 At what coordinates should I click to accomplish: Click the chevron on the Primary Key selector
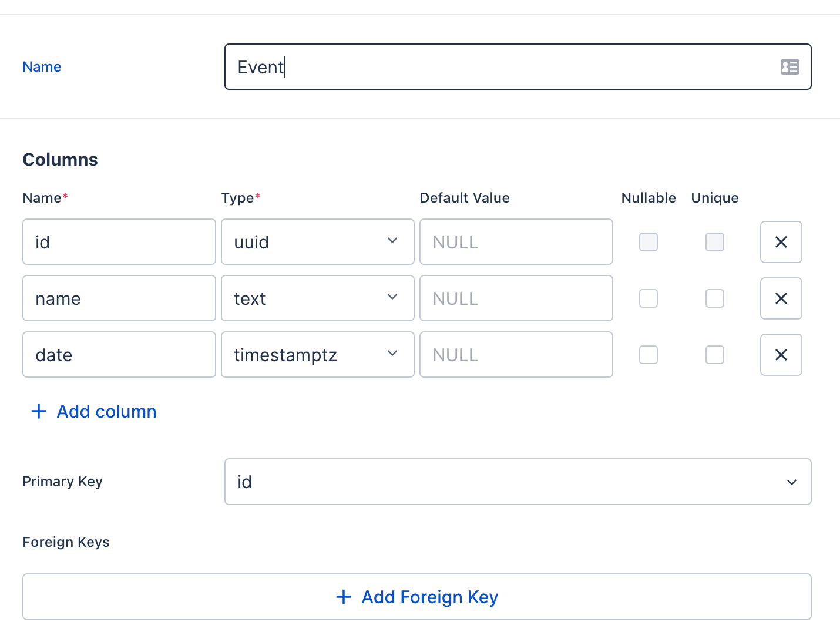[792, 482]
